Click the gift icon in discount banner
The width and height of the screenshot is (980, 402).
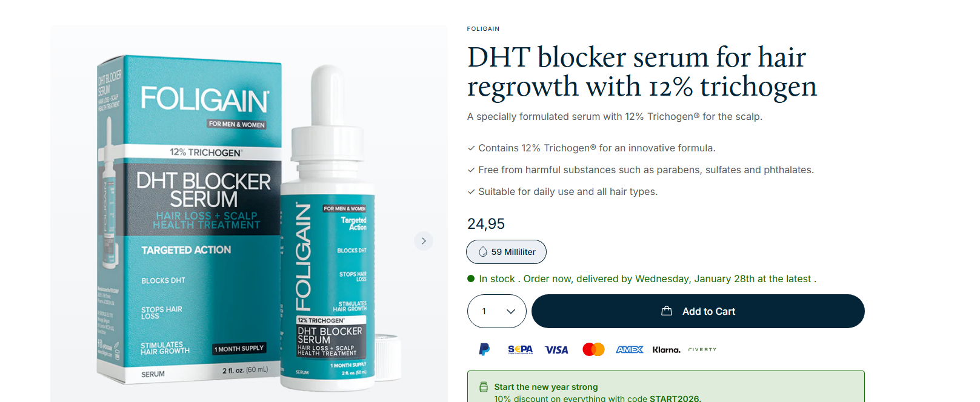(x=484, y=387)
